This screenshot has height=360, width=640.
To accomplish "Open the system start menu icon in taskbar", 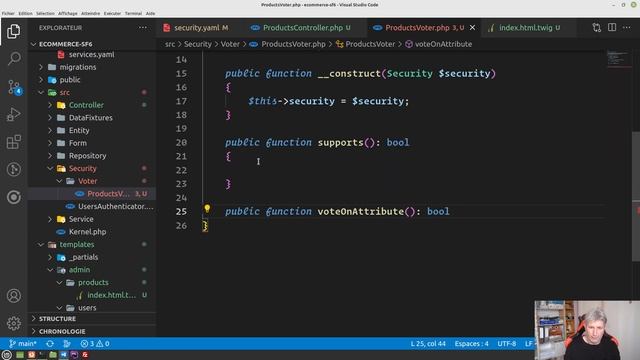I will click(x=6, y=355).
